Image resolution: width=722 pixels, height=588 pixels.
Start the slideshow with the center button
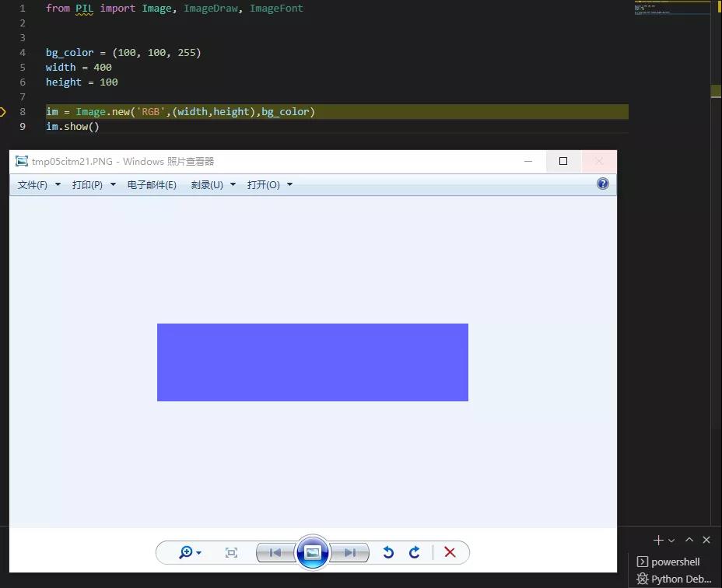(x=313, y=552)
